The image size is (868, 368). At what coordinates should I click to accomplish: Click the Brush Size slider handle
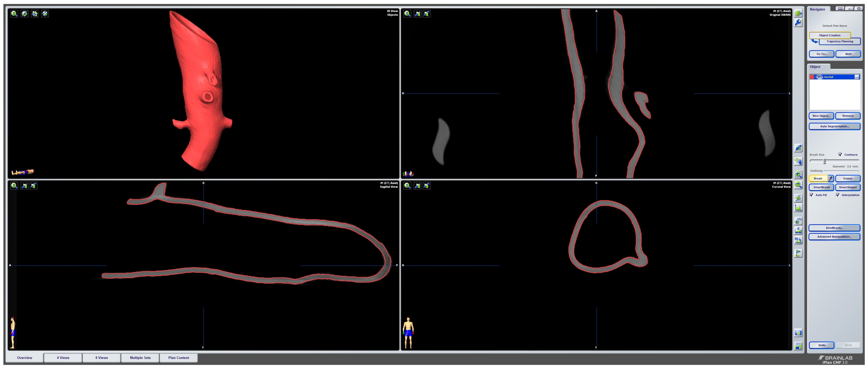pyautogui.click(x=824, y=161)
